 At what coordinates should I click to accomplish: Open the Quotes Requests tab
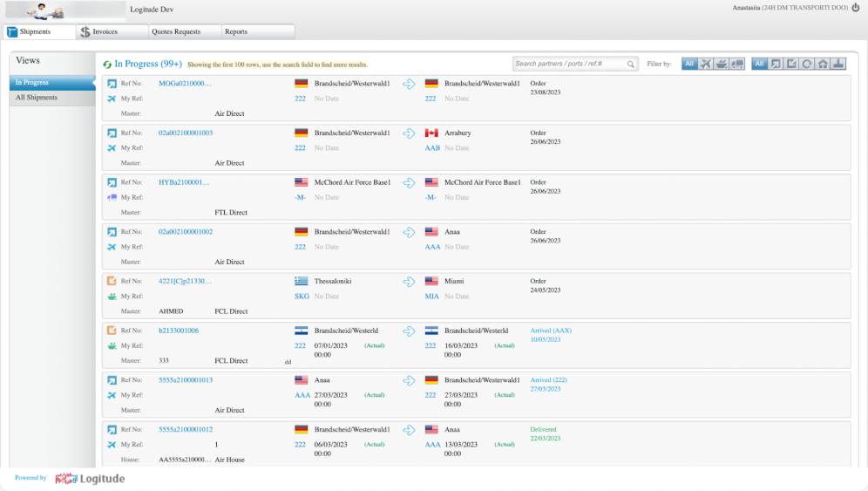coord(185,31)
